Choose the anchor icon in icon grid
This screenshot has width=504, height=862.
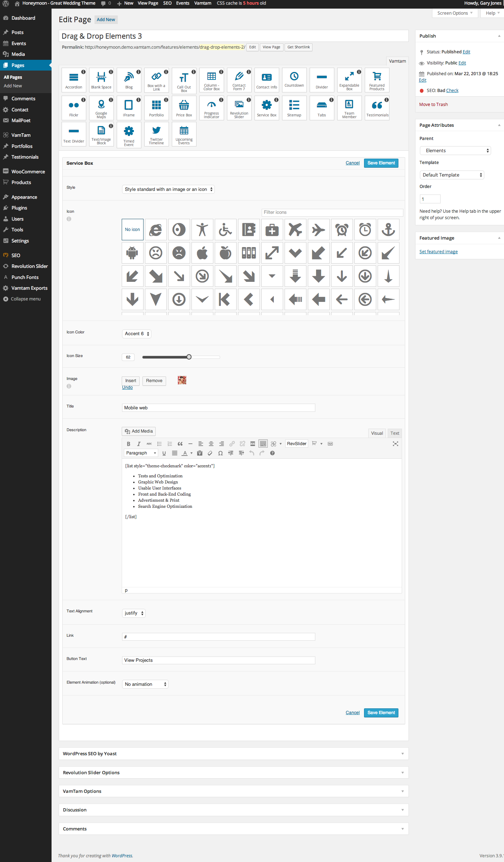coord(388,230)
